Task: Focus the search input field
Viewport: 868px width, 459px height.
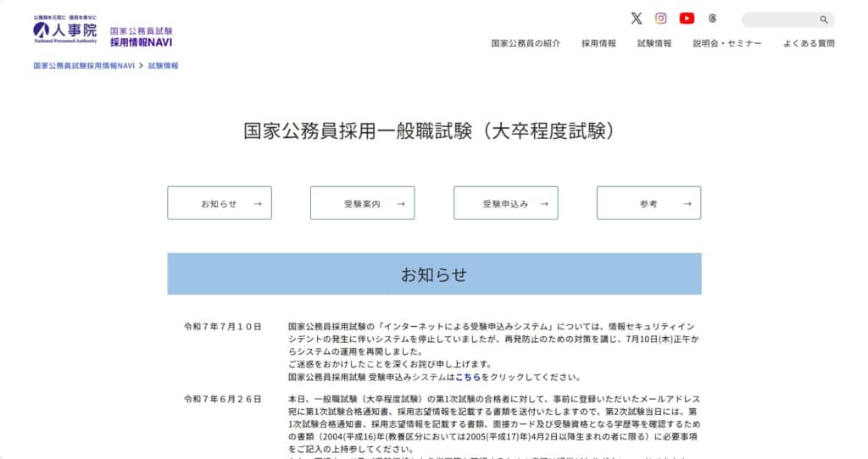Action: (x=778, y=19)
